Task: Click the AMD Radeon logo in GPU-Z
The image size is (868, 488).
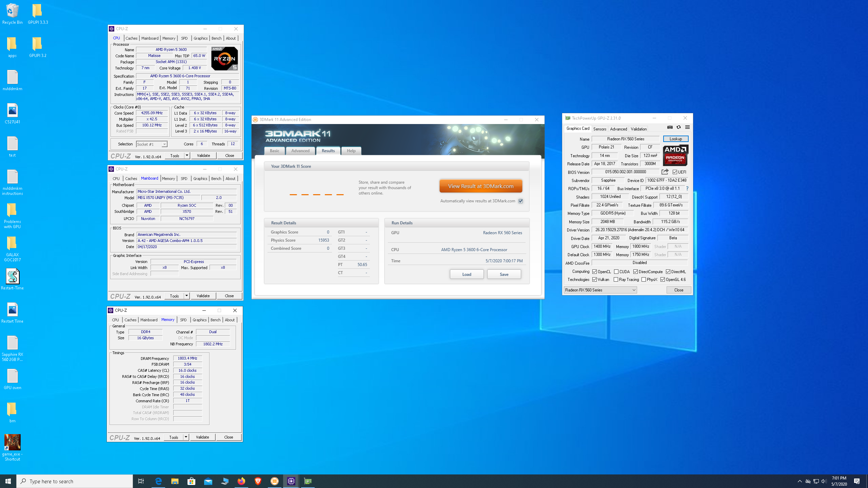Action: pyautogui.click(x=675, y=155)
